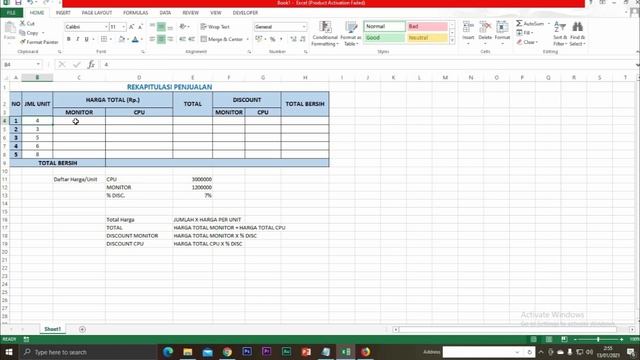Select cell with REKAPITULASI PENJUALAN title
The height and width of the screenshot is (360, 640).
pyautogui.click(x=169, y=87)
